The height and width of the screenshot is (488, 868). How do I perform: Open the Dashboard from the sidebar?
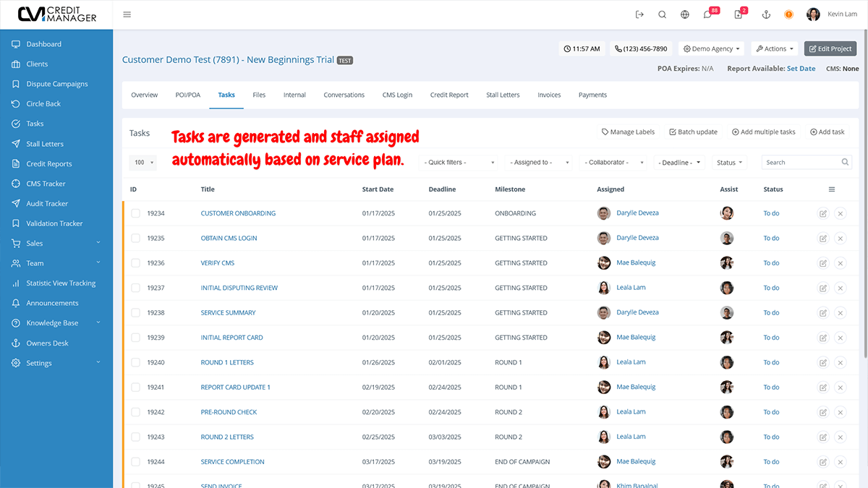pyautogui.click(x=43, y=44)
